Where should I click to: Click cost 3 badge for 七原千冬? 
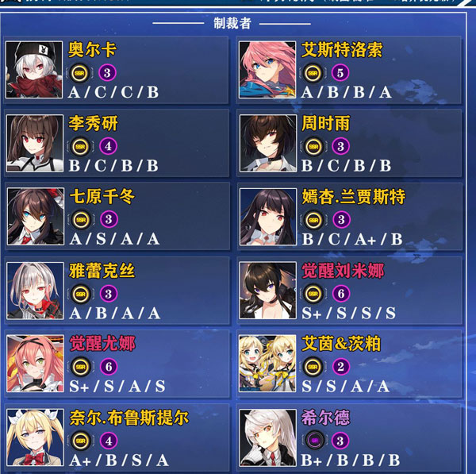[109, 219]
